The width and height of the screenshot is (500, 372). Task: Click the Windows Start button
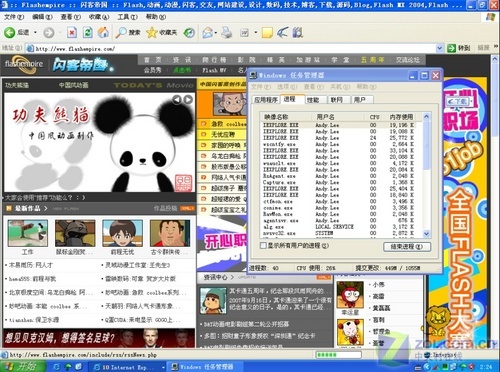click(23, 367)
